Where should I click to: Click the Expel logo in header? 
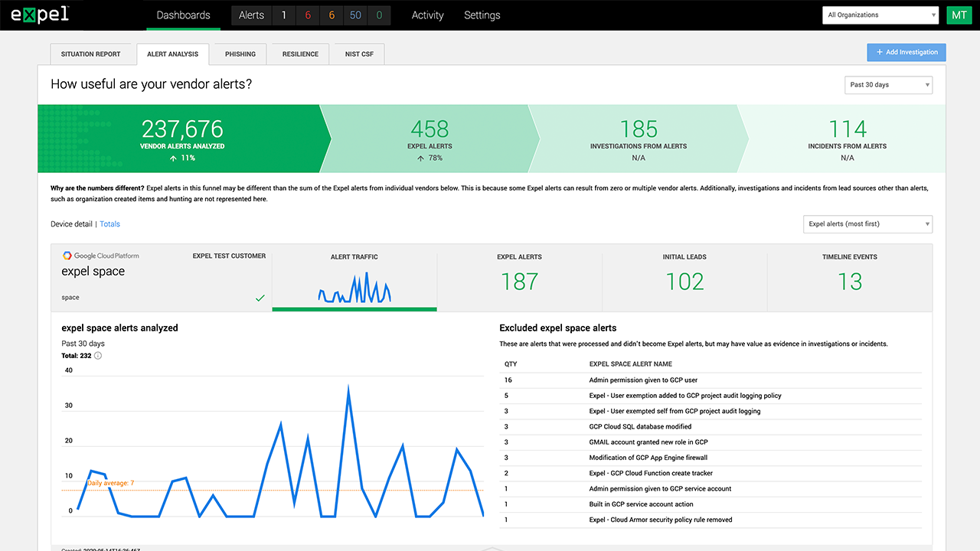(x=40, y=15)
